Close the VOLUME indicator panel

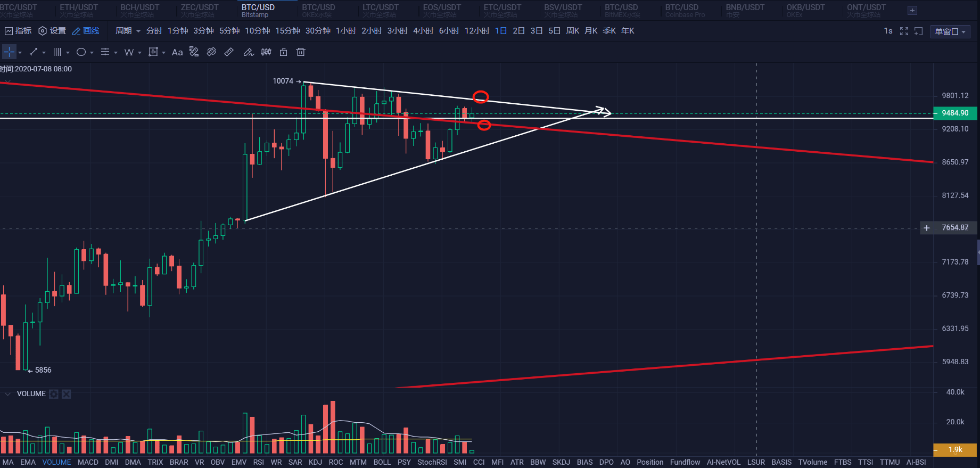[66, 394]
